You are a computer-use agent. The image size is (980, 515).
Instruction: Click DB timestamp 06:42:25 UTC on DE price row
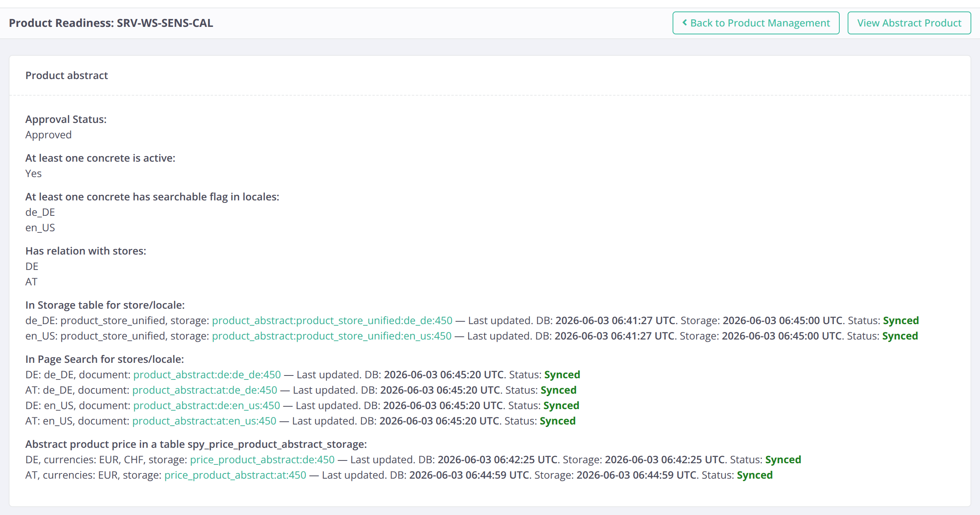point(498,459)
